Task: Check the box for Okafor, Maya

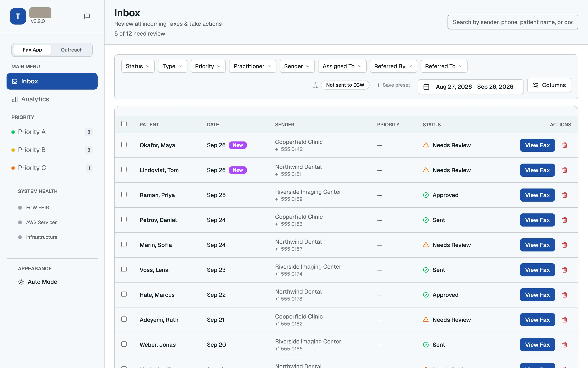Action: (124, 145)
